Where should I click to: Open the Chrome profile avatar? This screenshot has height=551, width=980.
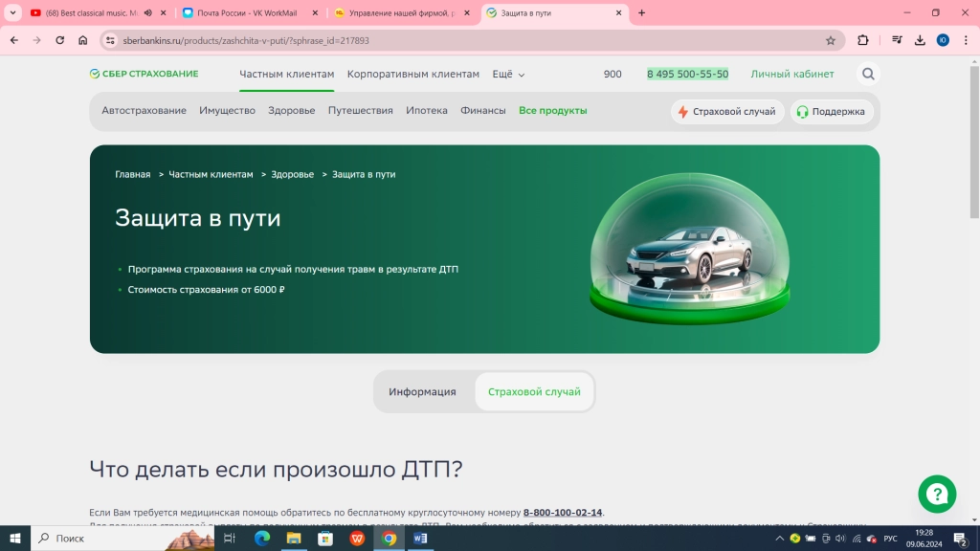(x=943, y=40)
